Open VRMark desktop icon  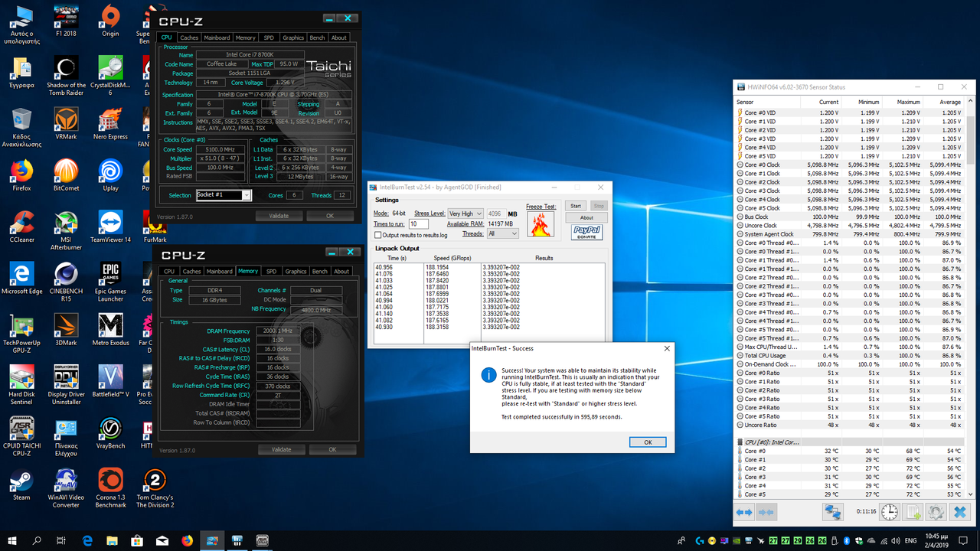coord(67,122)
